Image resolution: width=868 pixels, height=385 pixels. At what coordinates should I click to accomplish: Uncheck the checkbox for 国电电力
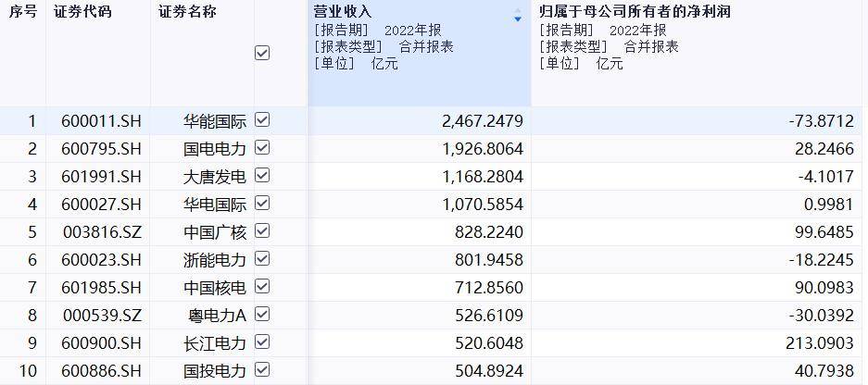click(x=262, y=148)
